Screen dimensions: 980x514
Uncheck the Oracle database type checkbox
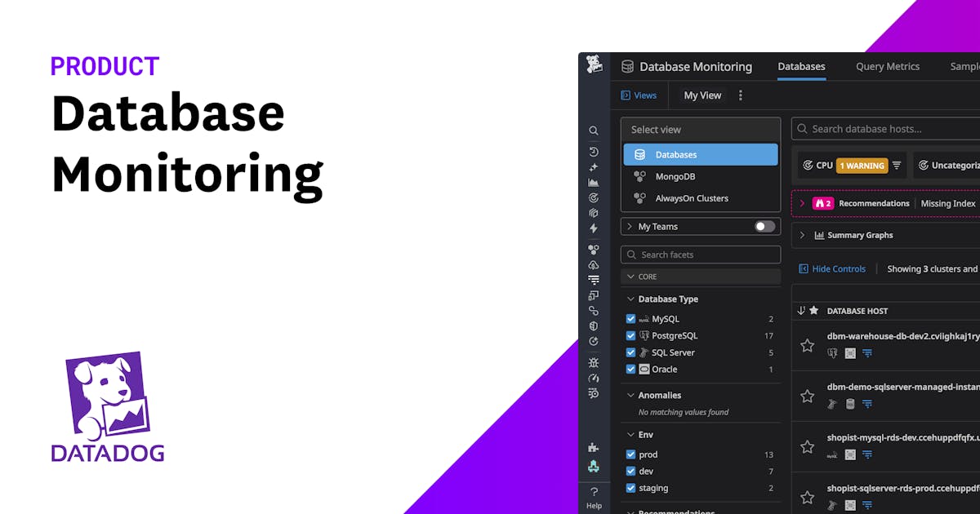(630, 369)
